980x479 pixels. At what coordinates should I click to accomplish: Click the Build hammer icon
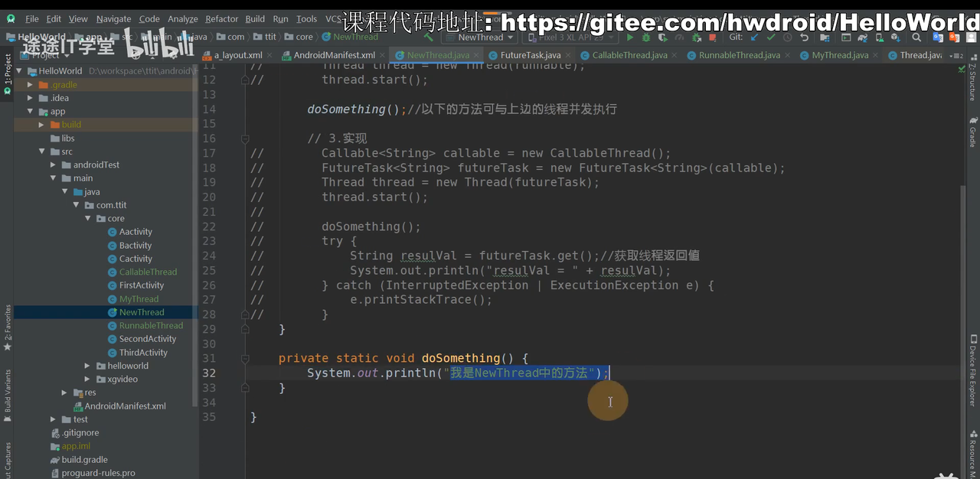[428, 37]
